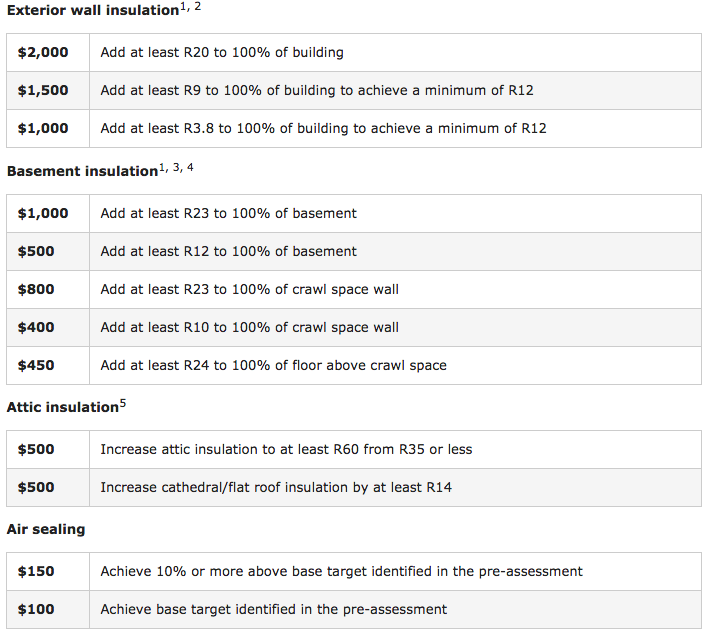Click the R10 crawl space wall description
Viewport: 708px width, 639px height.
pos(249,327)
